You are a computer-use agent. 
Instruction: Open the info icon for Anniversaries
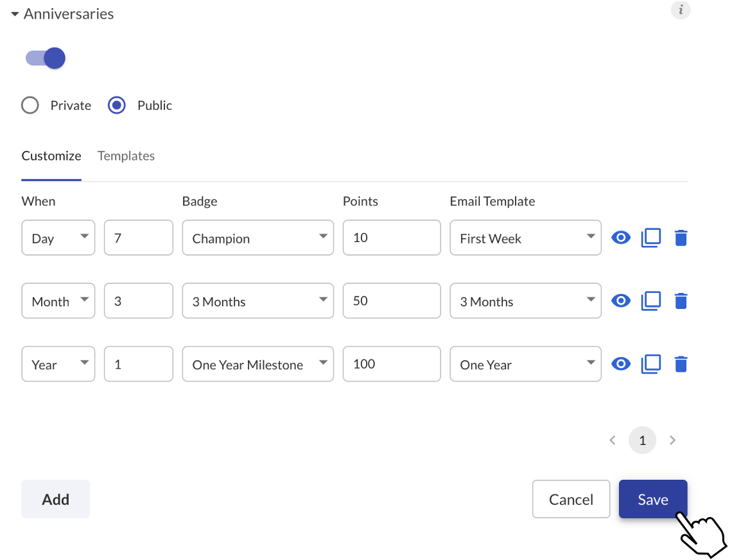(681, 10)
